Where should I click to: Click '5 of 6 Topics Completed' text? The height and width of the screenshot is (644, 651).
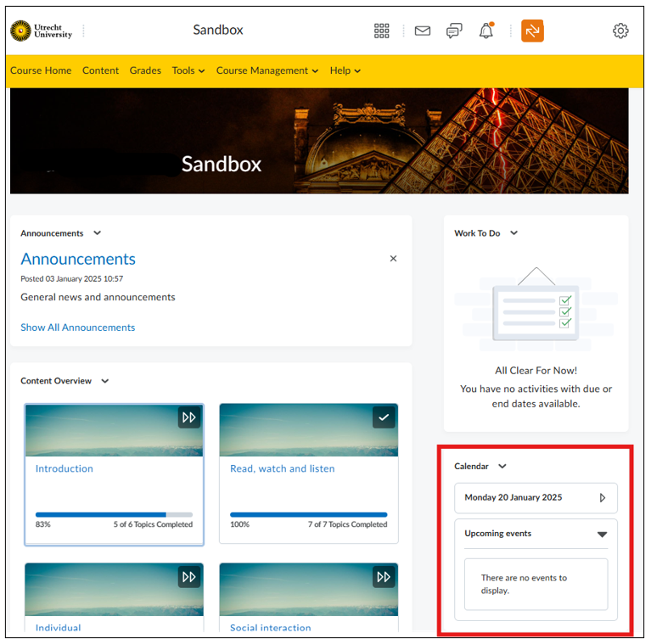point(153,524)
